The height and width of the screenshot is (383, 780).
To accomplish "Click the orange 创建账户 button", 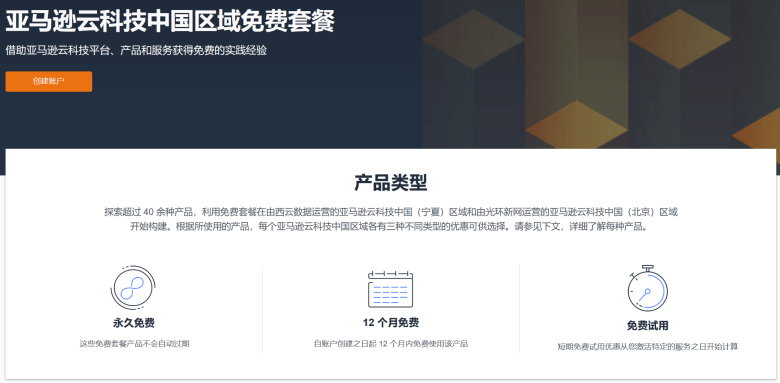I will coord(49,82).
